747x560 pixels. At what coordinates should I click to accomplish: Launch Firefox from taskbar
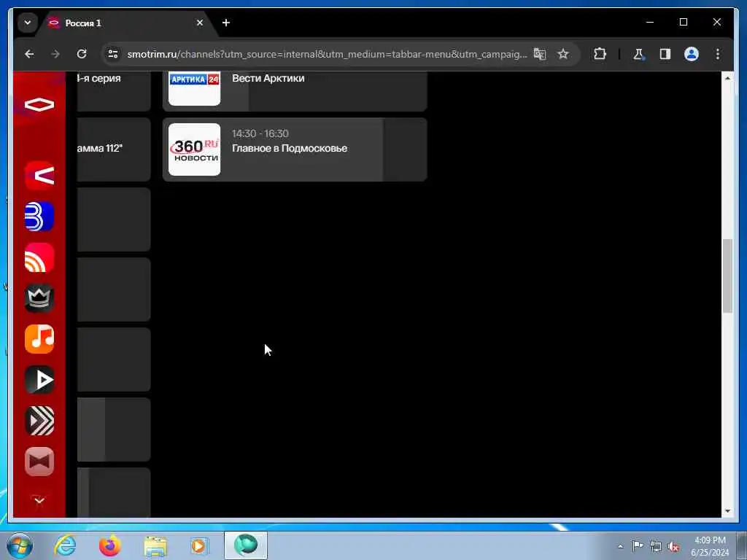point(110,545)
